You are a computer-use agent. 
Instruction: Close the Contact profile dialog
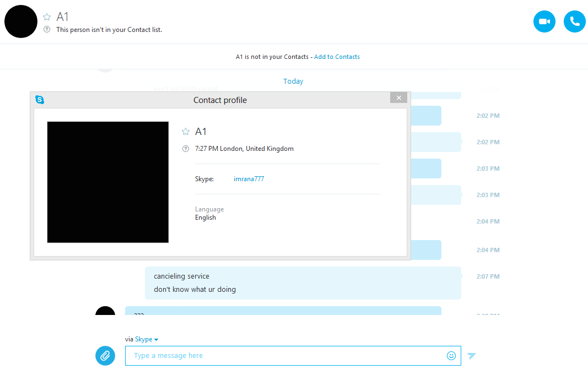click(398, 97)
